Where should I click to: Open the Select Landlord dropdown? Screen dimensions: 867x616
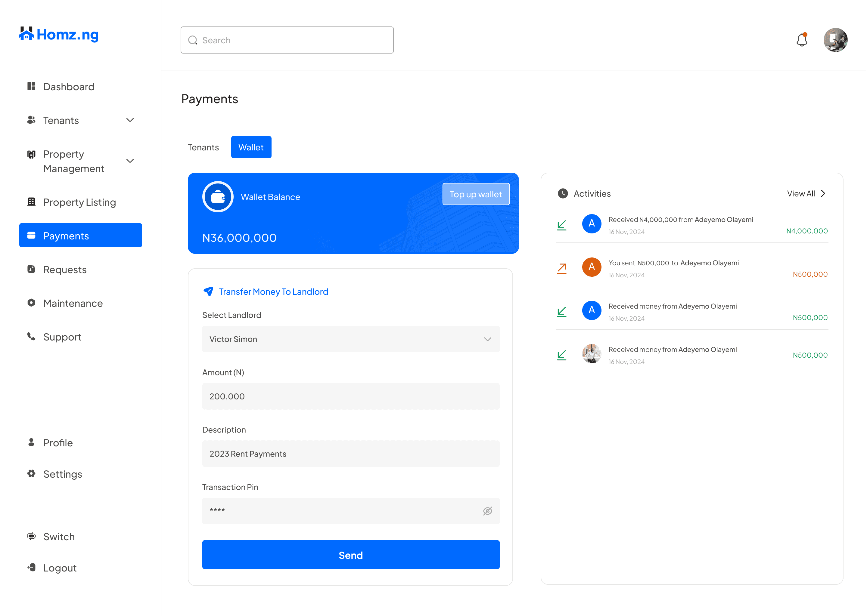(x=350, y=339)
